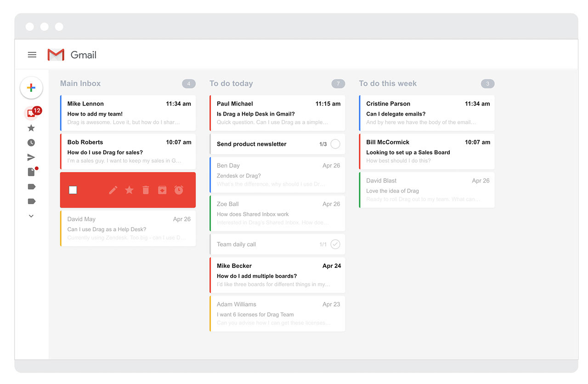This screenshot has height=384, width=588.
Task: Click the To do today column title
Action: [231, 83]
